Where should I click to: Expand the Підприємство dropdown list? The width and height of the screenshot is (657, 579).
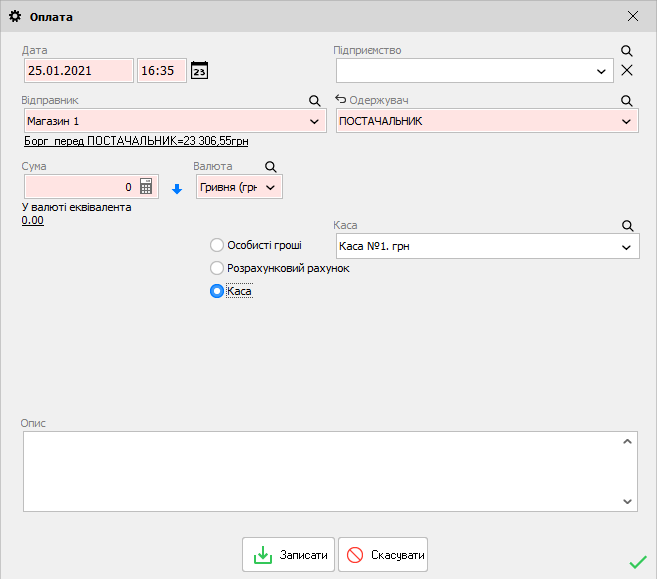[x=601, y=71]
